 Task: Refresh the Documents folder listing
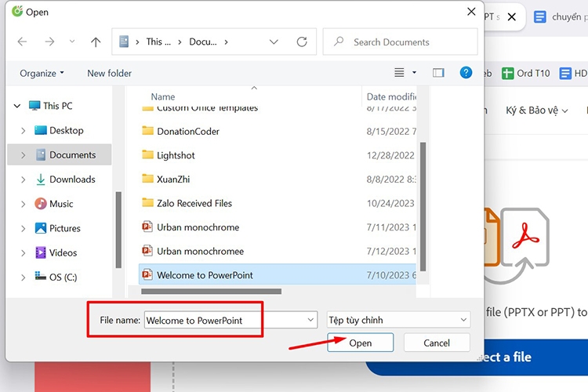coord(302,42)
